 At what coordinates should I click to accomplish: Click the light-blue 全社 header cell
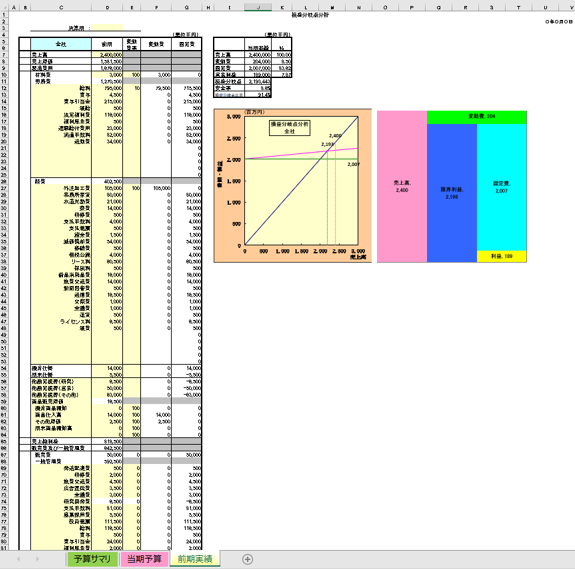61,44
